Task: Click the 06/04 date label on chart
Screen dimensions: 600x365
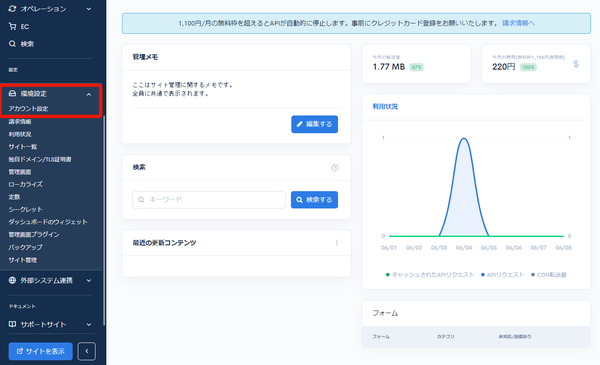Action: coord(464,248)
